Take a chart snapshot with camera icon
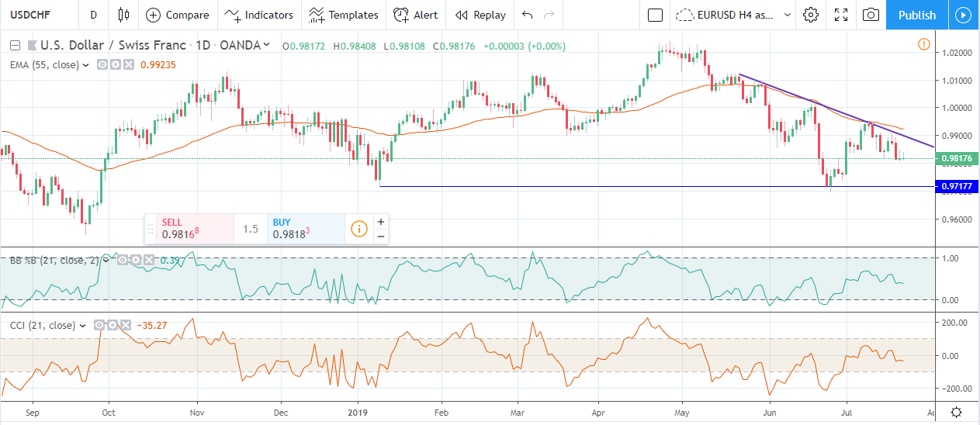The height and width of the screenshot is (425, 980). tap(871, 15)
